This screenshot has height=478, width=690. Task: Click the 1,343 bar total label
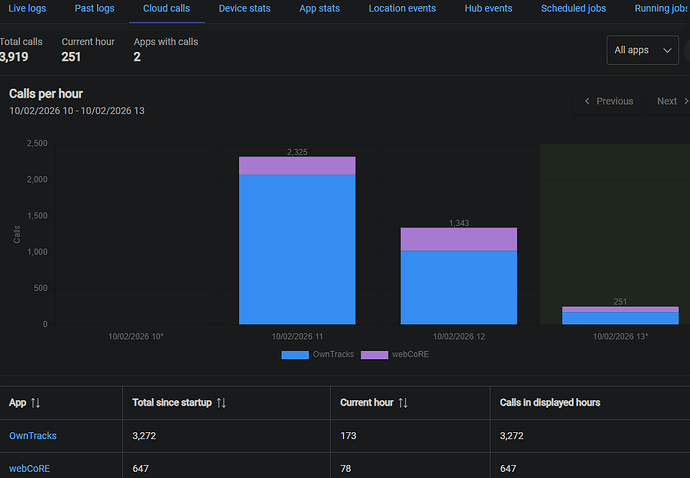coord(459,223)
